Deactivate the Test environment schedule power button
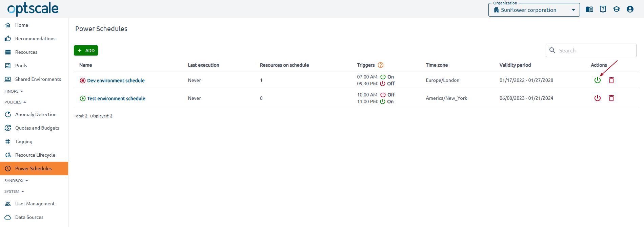This screenshot has width=644, height=227. (x=598, y=98)
